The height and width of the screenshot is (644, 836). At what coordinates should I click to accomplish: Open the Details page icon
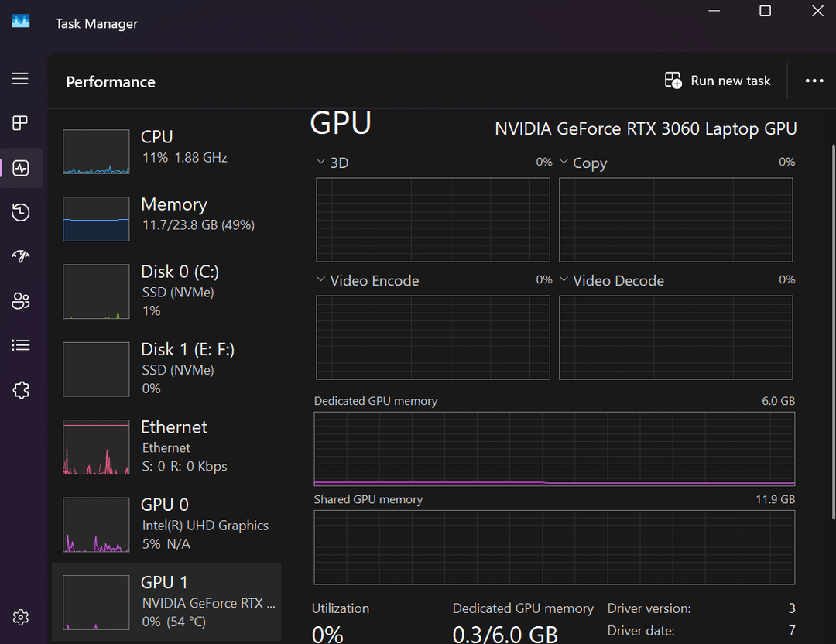(20, 345)
